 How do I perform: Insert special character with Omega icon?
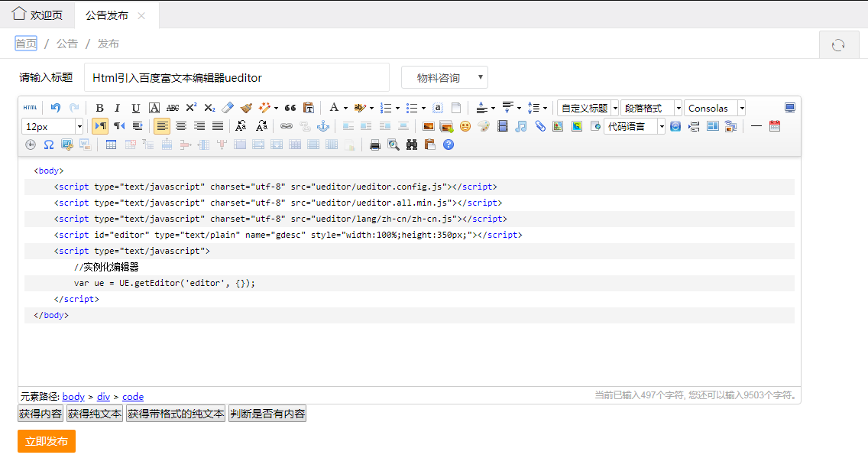pos(48,145)
